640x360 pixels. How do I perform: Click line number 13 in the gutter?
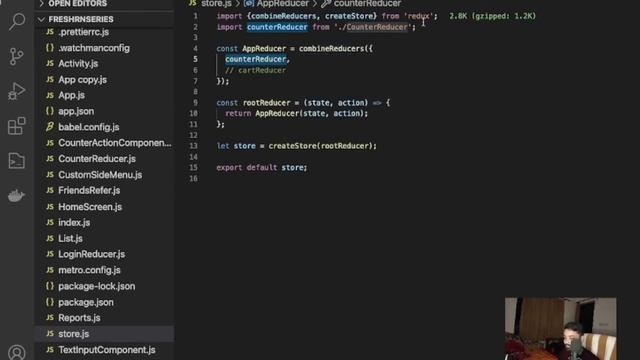[193, 146]
